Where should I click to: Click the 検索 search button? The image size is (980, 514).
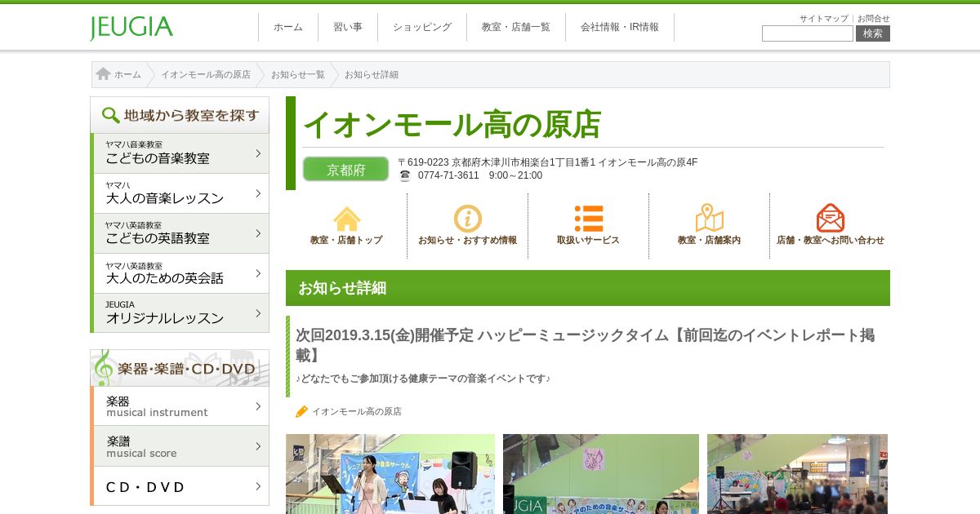click(873, 33)
